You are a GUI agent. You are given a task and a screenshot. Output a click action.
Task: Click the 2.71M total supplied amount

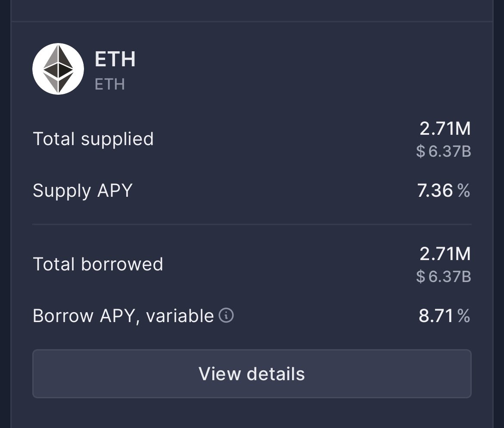(x=445, y=128)
